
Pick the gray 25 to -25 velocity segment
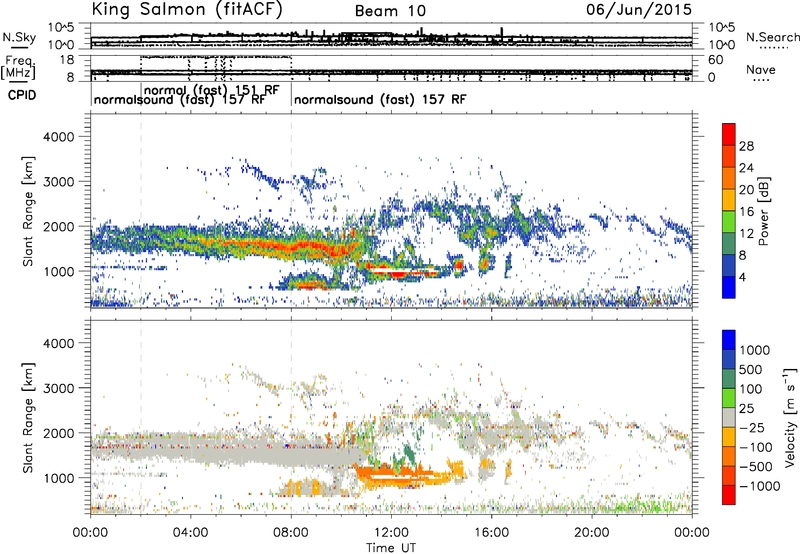coord(729,418)
